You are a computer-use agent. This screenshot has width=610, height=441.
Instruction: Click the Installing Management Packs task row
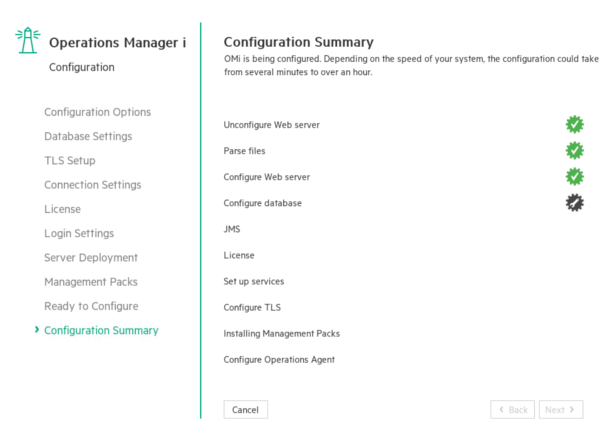(282, 333)
